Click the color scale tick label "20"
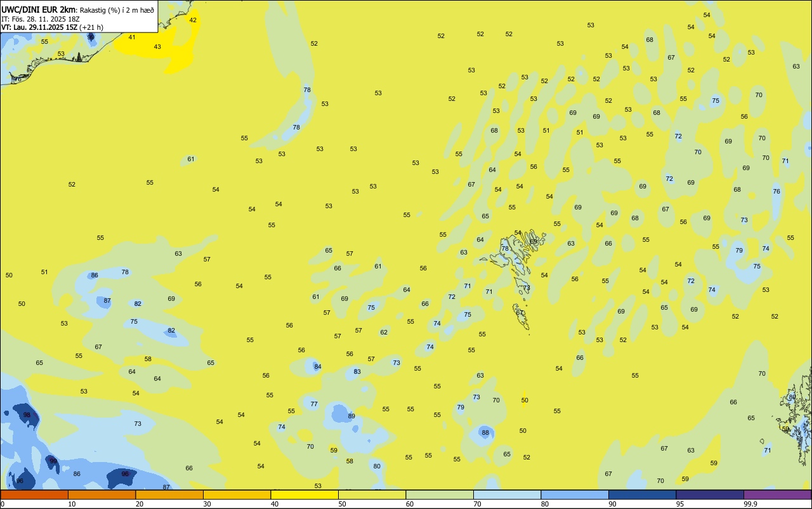 [140, 504]
